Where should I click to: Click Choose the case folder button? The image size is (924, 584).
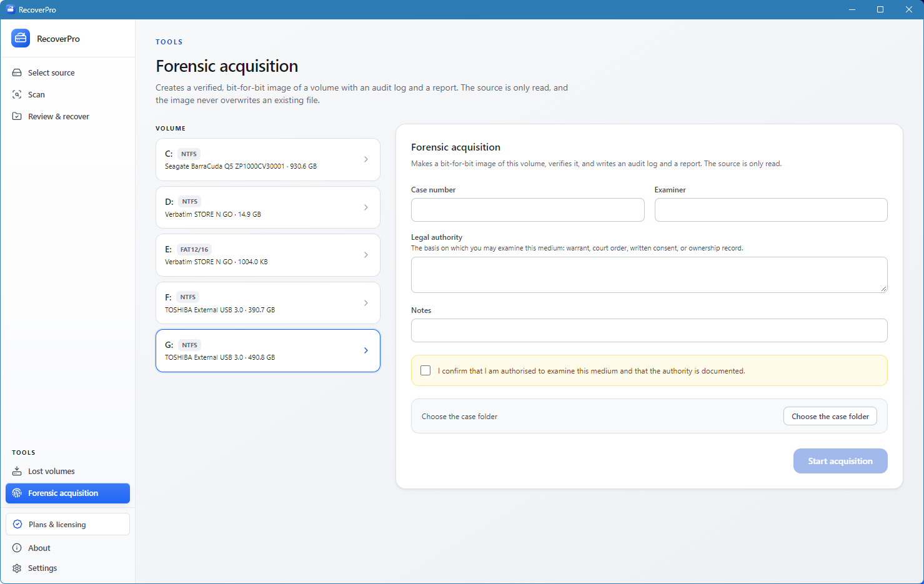coord(830,416)
